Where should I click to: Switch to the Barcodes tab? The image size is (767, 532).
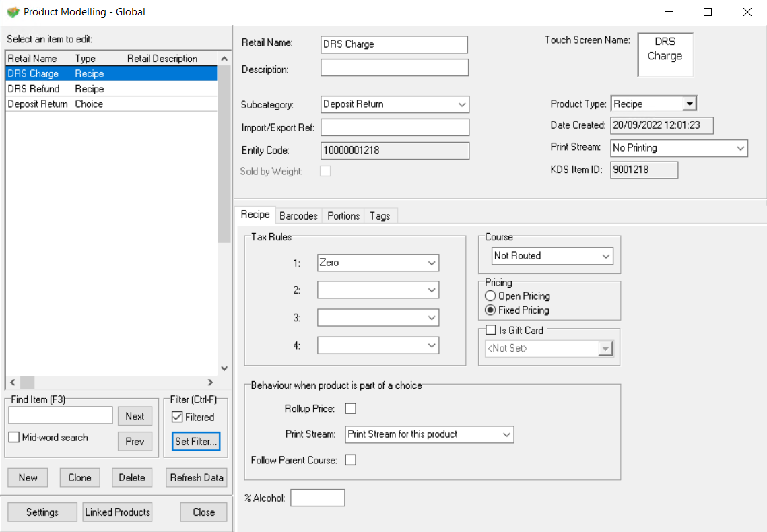tap(298, 215)
